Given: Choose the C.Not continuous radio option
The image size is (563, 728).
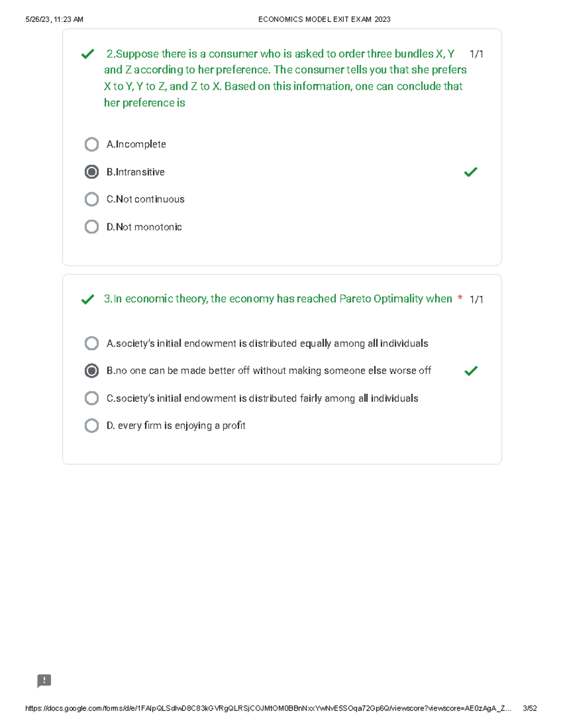Looking at the screenshot, I should click(91, 199).
